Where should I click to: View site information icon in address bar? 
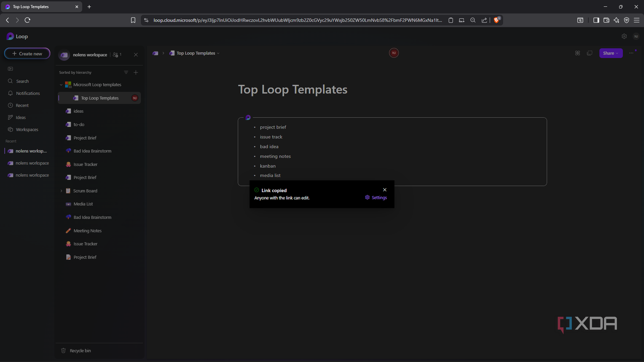146,20
